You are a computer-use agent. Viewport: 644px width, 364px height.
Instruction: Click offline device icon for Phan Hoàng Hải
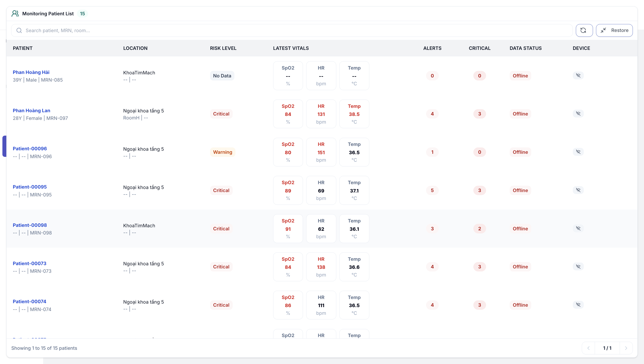tap(578, 75)
